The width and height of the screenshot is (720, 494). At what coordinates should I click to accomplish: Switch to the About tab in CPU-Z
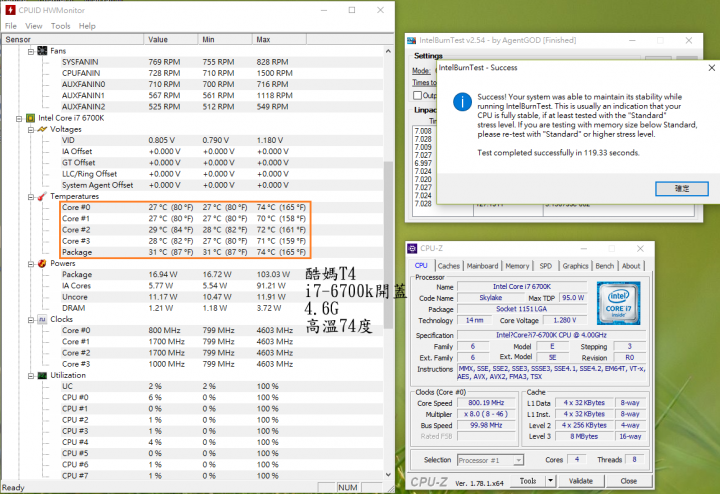coord(631,266)
